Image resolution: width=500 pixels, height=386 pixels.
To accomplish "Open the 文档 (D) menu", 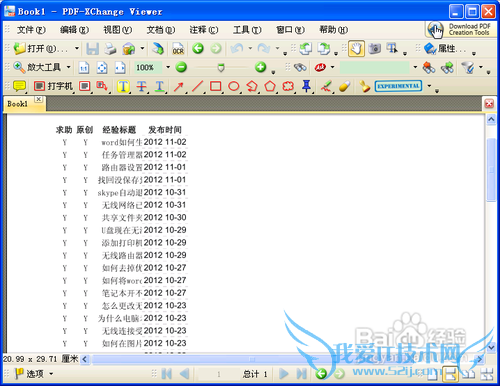I will click(161, 30).
